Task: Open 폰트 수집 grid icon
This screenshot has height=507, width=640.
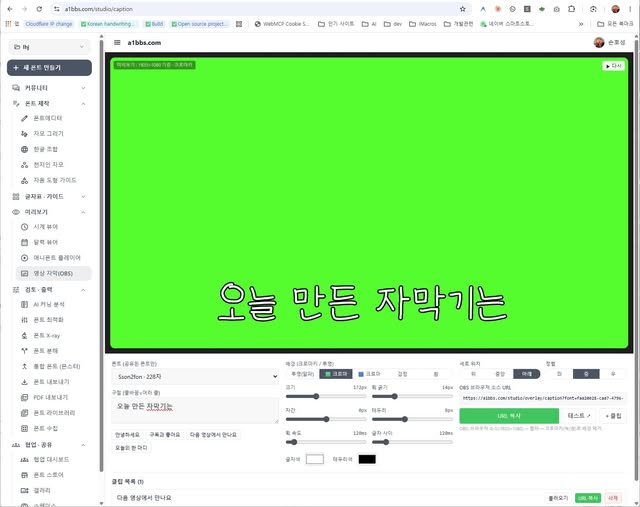Action: click(24, 429)
